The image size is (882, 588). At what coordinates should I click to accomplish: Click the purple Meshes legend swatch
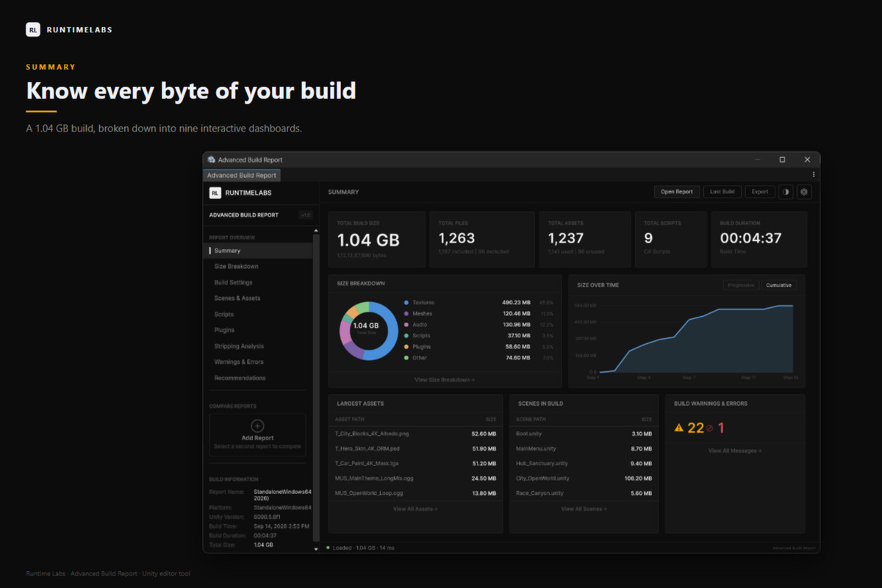[x=406, y=314]
